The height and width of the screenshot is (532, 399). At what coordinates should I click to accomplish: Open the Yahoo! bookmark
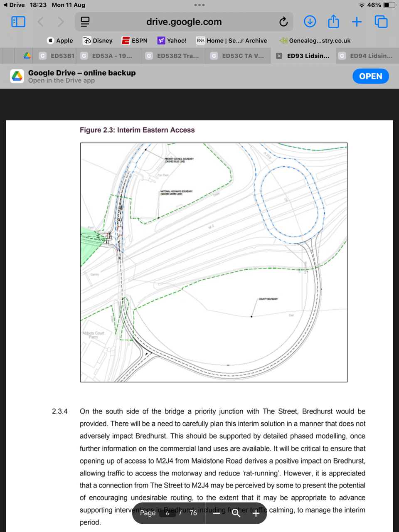pos(172,40)
